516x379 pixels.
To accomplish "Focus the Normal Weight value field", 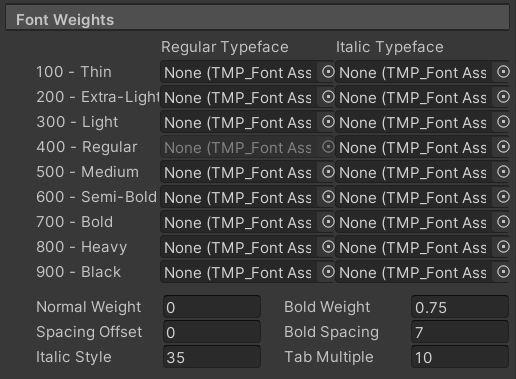I will (212, 307).
